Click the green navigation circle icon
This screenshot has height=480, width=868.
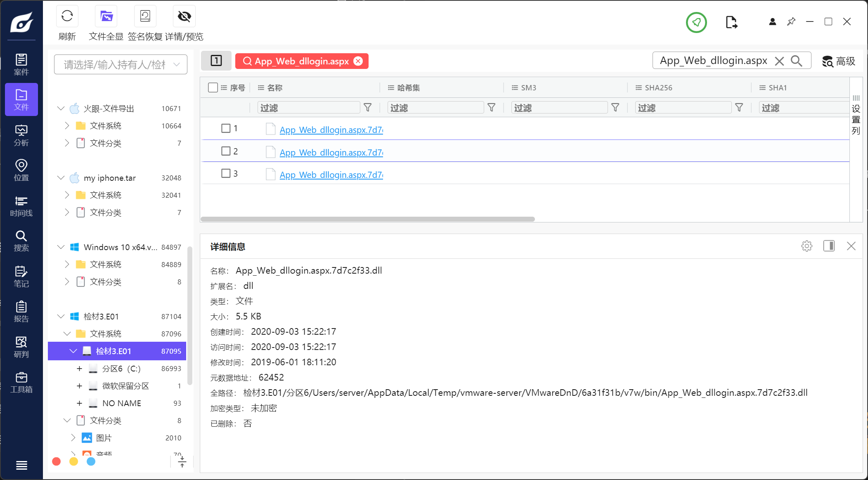[x=696, y=22]
